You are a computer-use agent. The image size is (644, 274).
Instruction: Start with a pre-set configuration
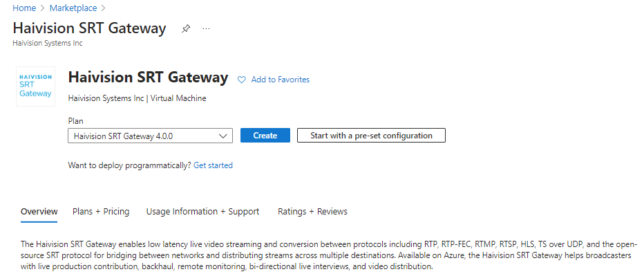click(371, 136)
